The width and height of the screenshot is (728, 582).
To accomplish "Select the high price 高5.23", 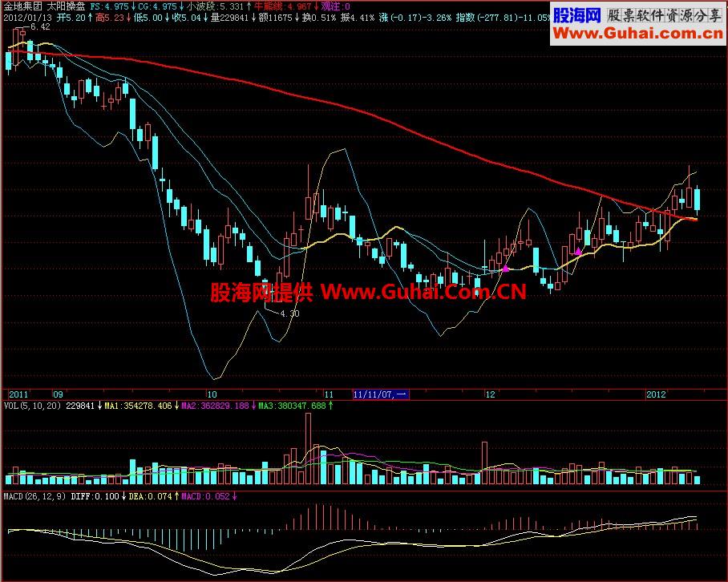I will tap(110, 18).
